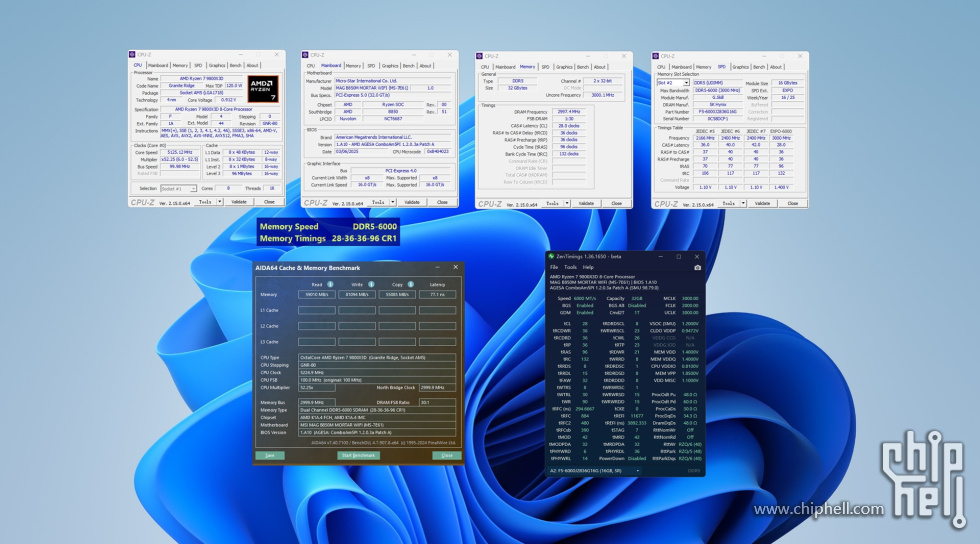Switch to Bench tab in the CPU-Z CPU window
This screenshot has width=980, height=544.
[235, 65]
